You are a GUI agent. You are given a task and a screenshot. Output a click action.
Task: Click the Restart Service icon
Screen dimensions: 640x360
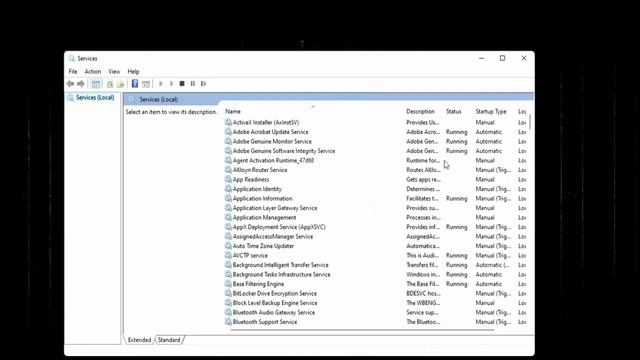pos(203,84)
